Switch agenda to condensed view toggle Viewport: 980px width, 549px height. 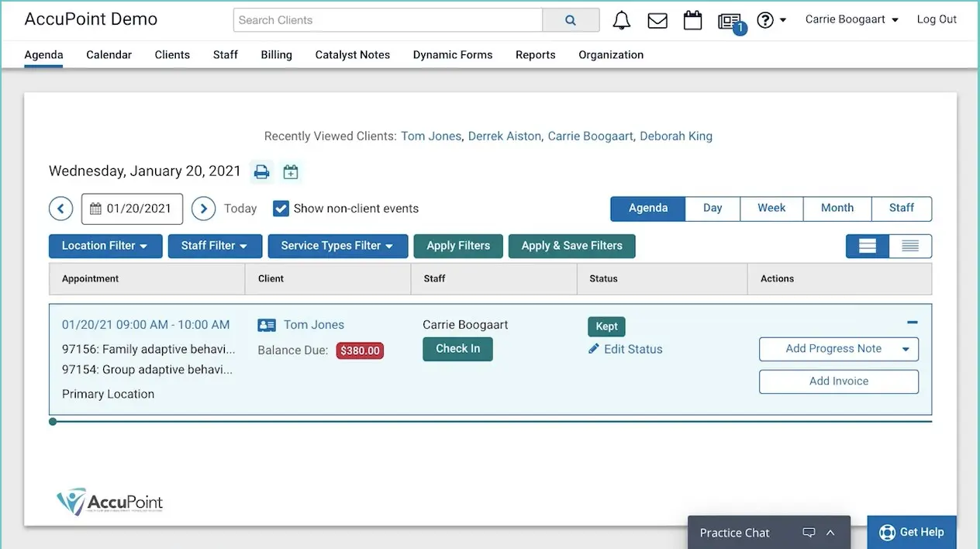[910, 246]
